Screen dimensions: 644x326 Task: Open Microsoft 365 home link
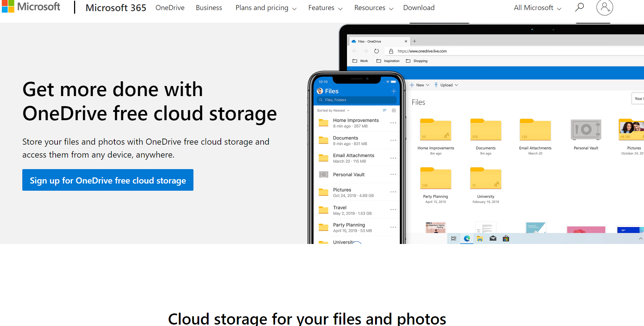[116, 8]
